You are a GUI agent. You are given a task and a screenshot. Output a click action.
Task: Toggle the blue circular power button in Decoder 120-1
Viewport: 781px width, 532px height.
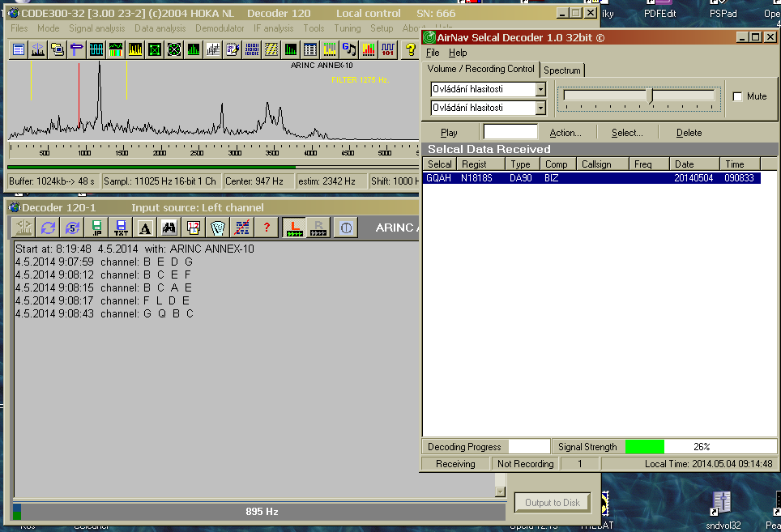tap(346, 228)
